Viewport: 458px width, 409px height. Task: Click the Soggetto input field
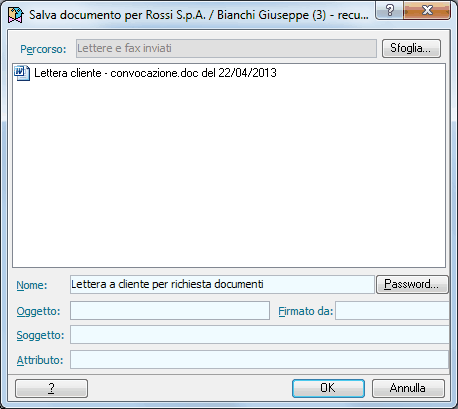260,335
